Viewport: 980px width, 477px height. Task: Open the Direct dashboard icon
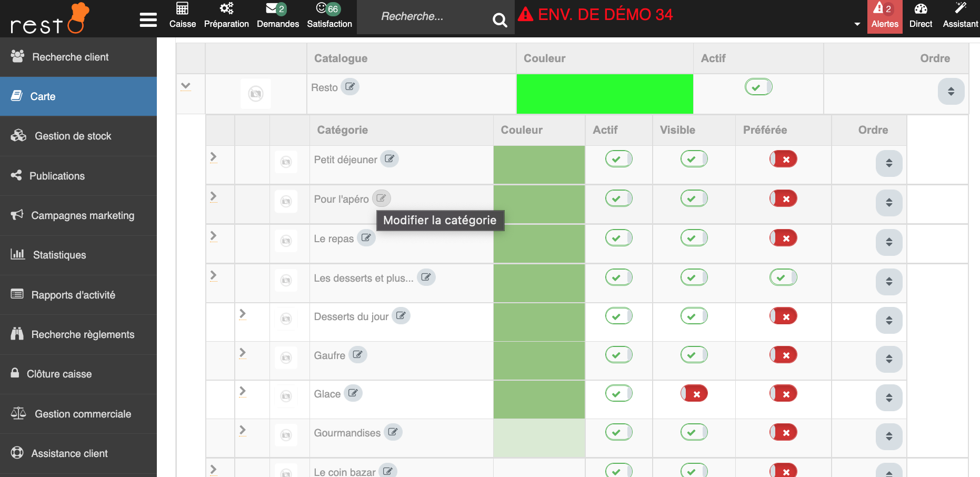(x=921, y=9)
